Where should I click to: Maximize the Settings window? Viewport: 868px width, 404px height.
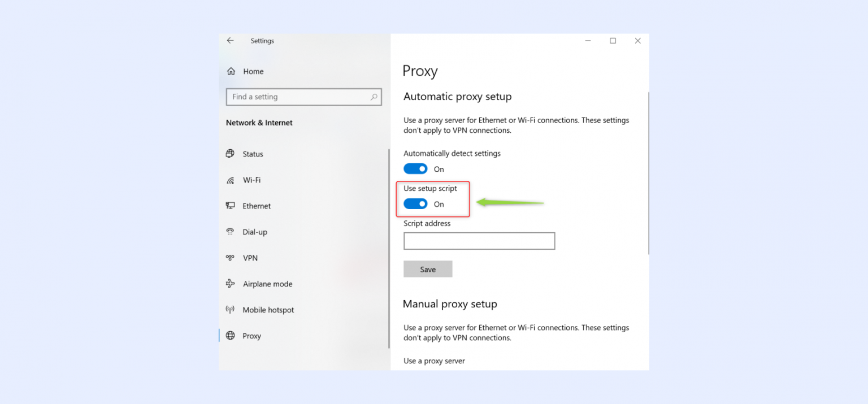pos(613,41)
